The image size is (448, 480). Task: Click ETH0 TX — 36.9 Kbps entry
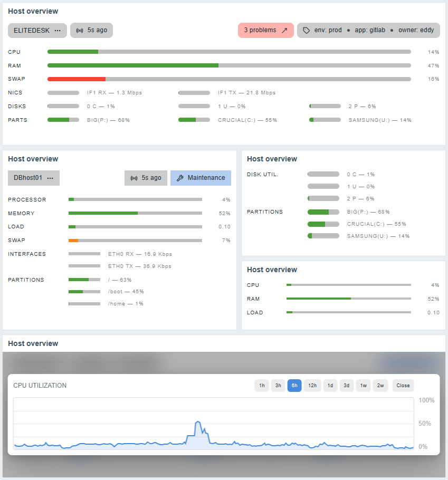click(140, 266)
